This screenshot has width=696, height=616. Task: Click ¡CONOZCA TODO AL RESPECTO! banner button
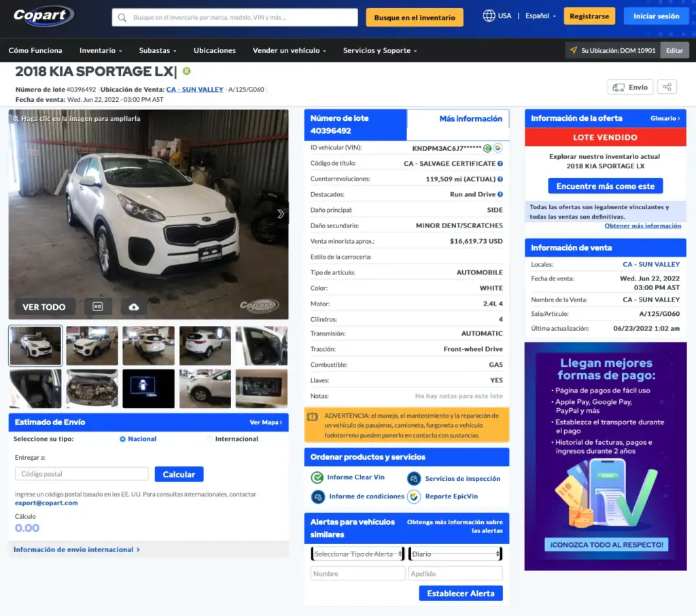[606, 544]
